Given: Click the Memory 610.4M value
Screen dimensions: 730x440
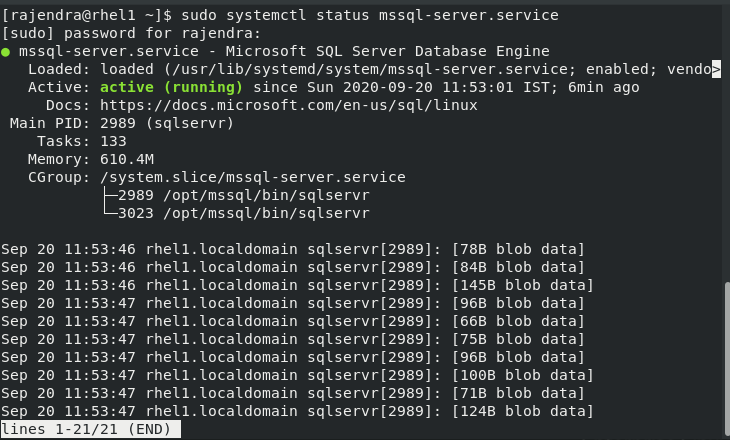Looking at the screenshot, I should point(127,159).
